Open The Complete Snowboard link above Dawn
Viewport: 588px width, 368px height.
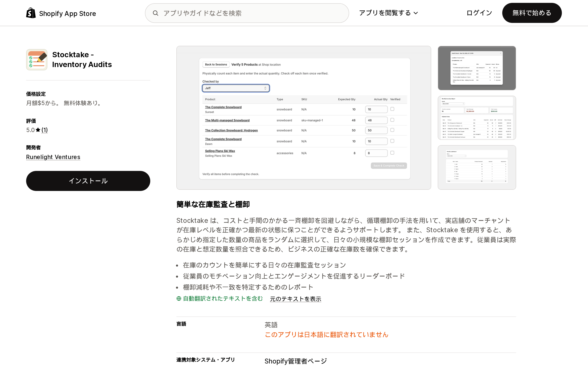pyautogui.click(x=223, y=139)
